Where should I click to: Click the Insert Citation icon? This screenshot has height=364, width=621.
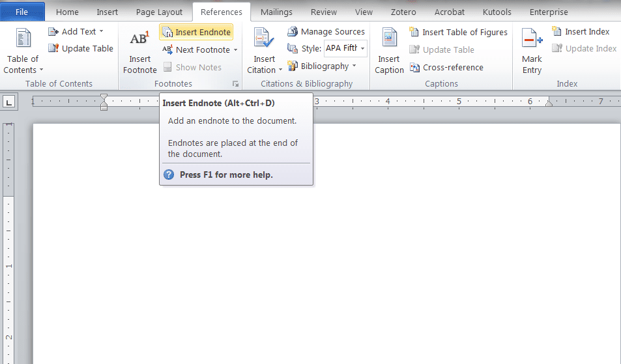264,40
